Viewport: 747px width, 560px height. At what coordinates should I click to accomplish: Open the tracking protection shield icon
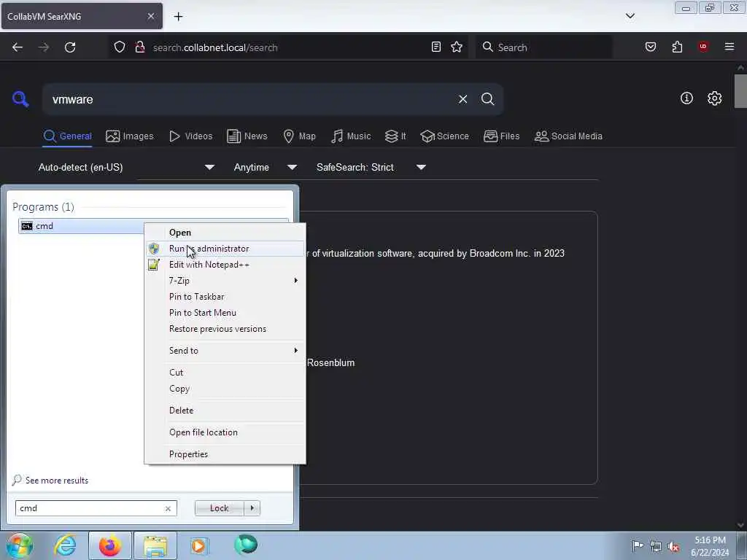[120, 47]
